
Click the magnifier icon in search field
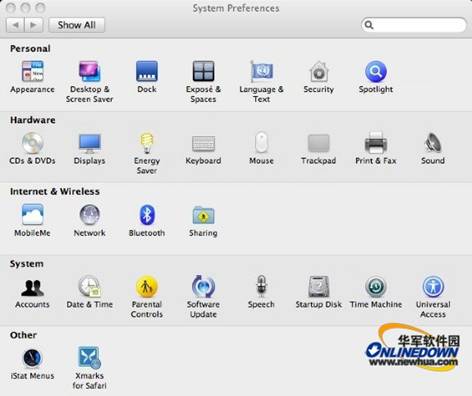369,25
